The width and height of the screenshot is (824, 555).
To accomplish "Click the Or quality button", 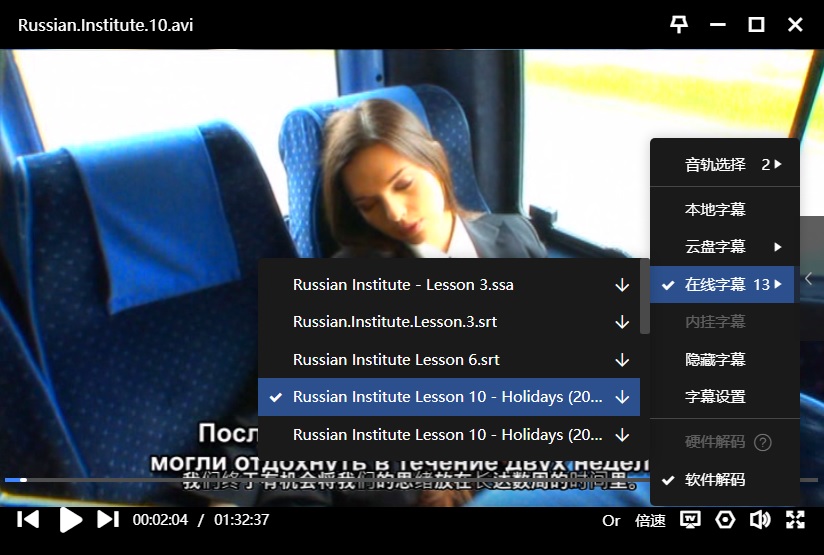I will click(x=611, y=520).
